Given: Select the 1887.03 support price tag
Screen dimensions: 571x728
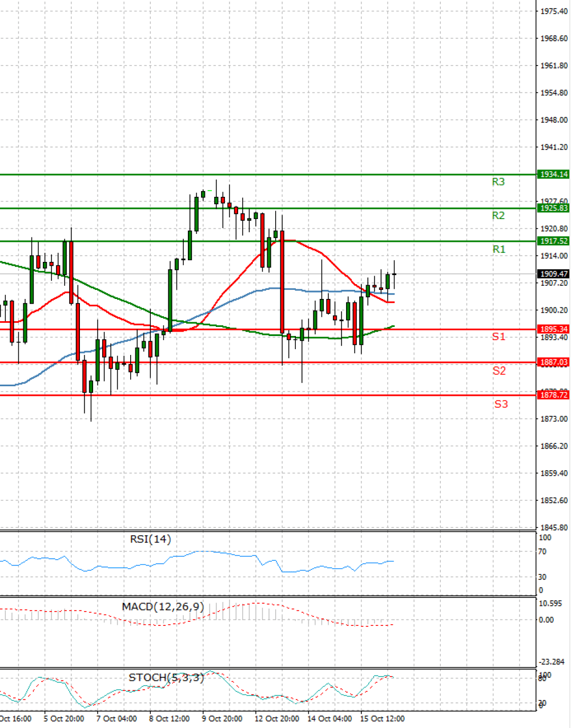Looking at the screenshot, I should pyautogui.click(x=554, y=362).
